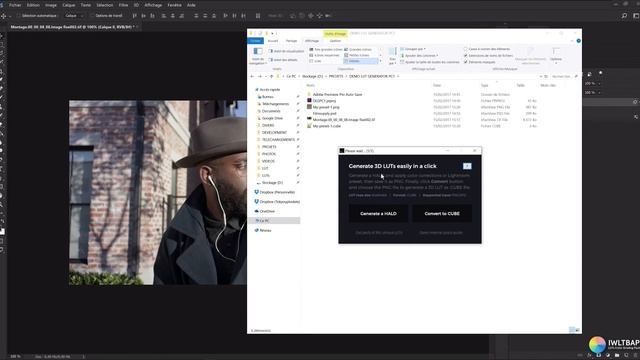Open the Trier par dropdown
Viewport: 640px width, 360px height.
(x=392, y=56)
